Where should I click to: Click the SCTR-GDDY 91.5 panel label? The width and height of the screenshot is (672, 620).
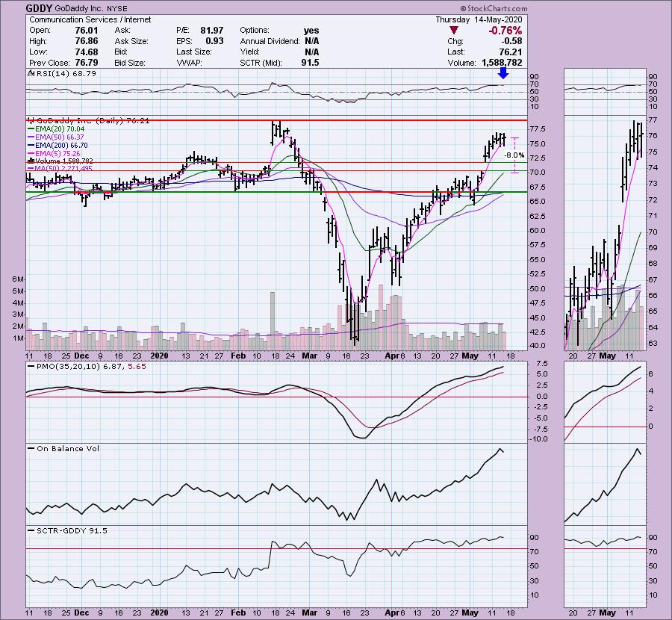tap(68, 531)
